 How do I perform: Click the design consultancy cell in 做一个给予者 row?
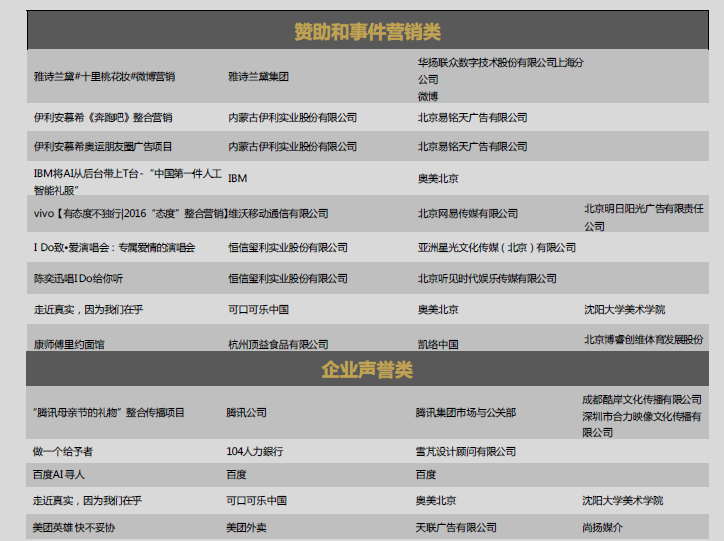click(x=465, y=451)
